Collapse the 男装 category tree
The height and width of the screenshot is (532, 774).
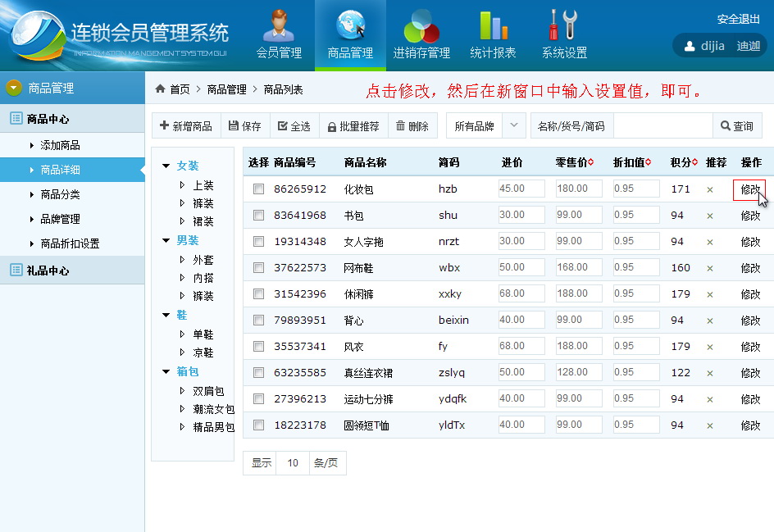coord(166,240)
